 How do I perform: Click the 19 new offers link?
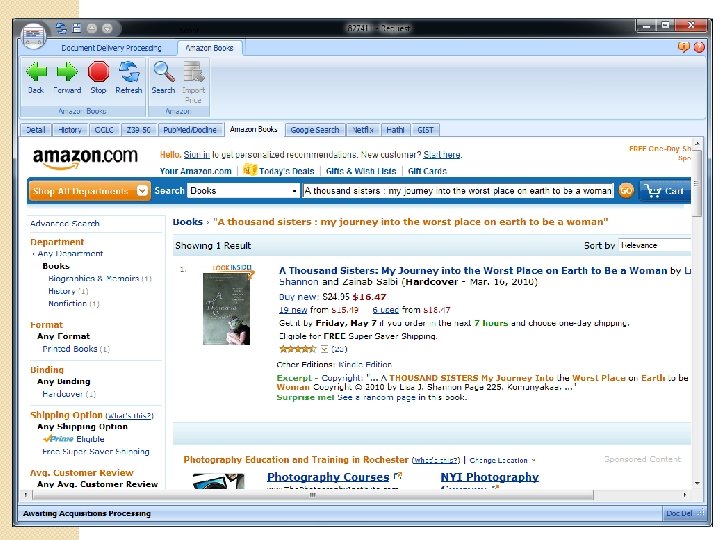tap(292, 310)
